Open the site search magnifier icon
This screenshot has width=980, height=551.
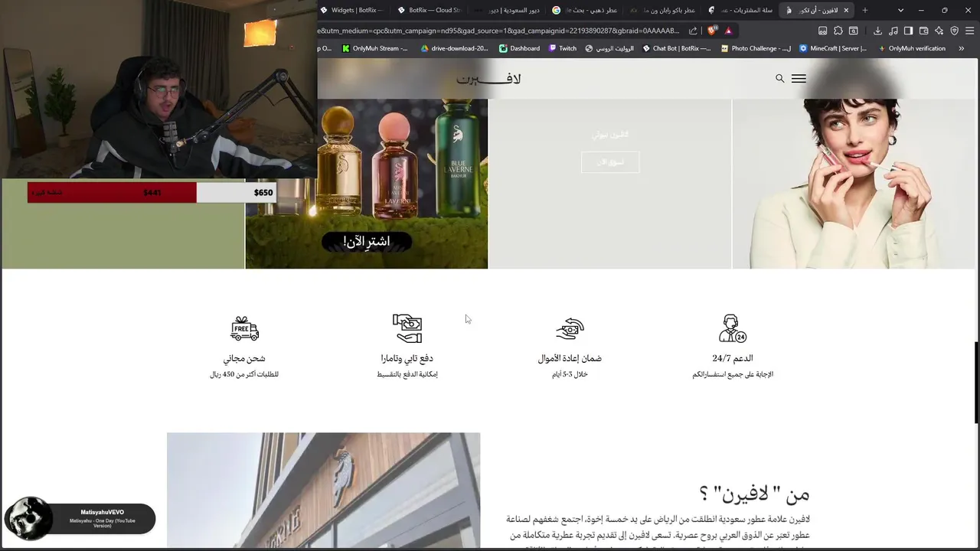click(x=779, y=78)
